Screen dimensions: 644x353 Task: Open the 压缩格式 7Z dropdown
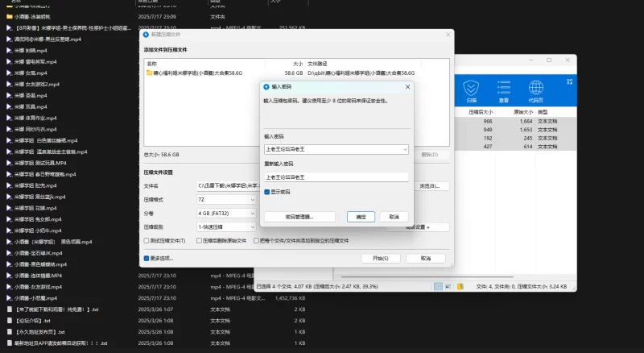226,200
